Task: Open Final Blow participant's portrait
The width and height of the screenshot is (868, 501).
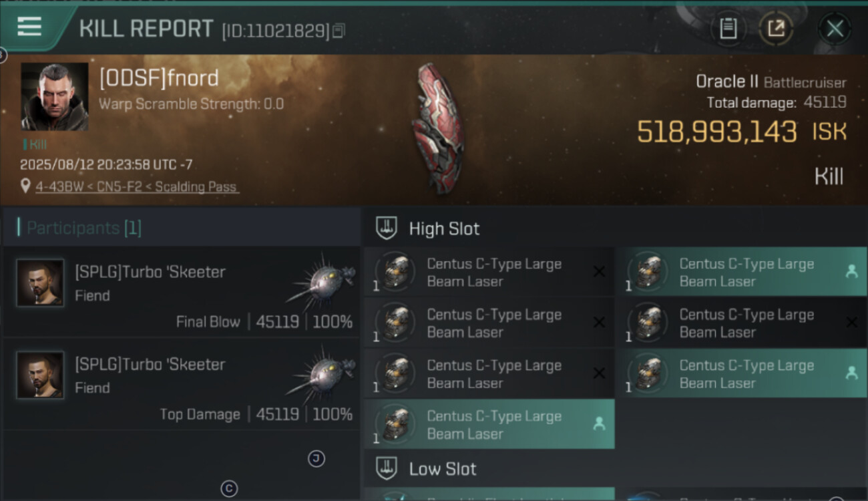Action: [x=40, y=283]
